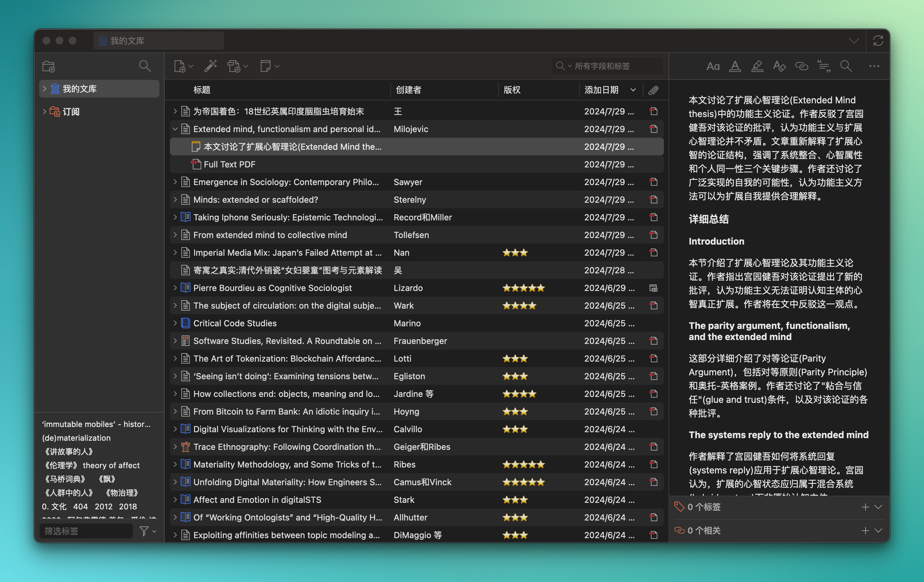Expand the From extended mind to collective mind item

tap(175, 235)
